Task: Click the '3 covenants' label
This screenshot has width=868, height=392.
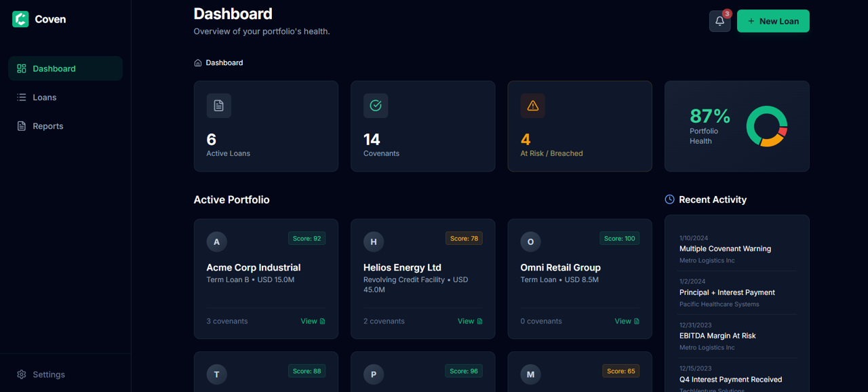Action: [x=227, y=321]
